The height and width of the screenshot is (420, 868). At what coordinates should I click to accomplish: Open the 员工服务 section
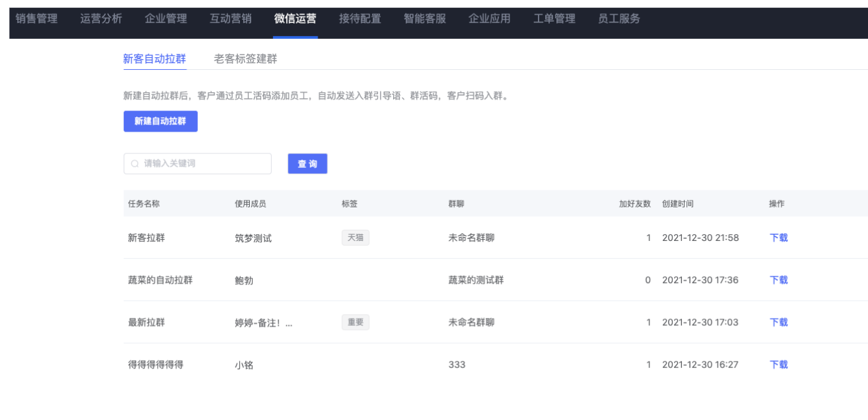click(x=619, y=19)
